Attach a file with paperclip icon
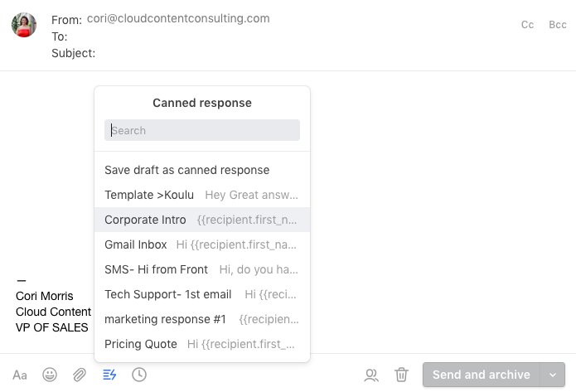The image size is (576, 392). (80, 375)
